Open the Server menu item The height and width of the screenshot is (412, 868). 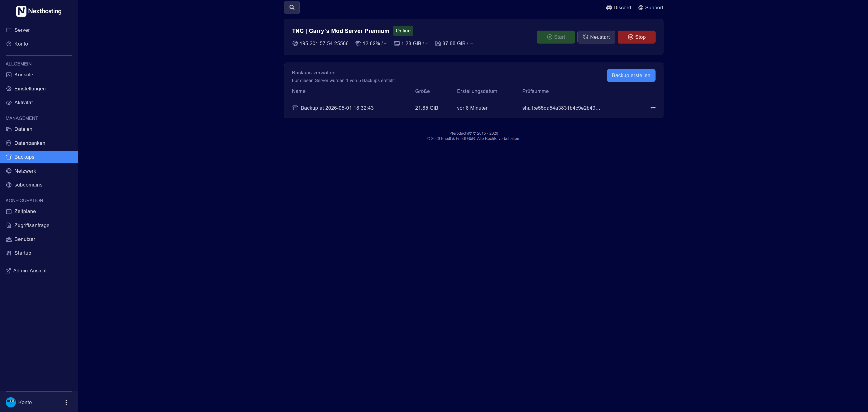39,30
